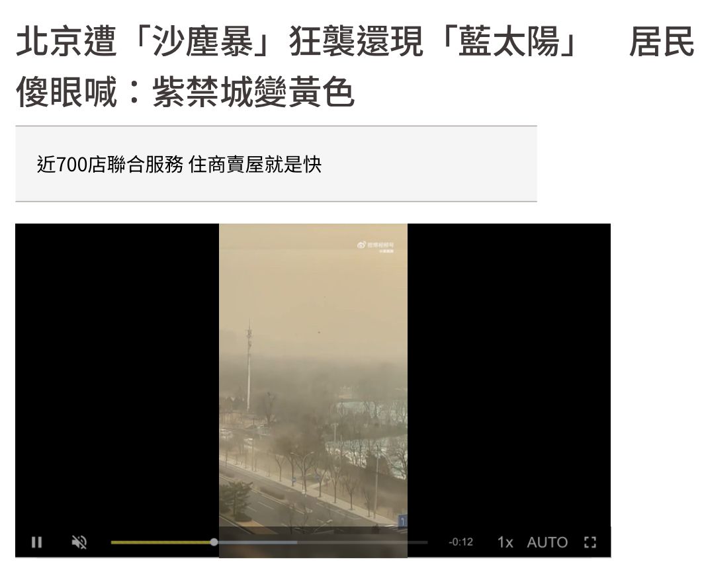This screenshot has height=588, width=702.
Task: Unmute the video with the speaker icon
Action: coord(79,542)
